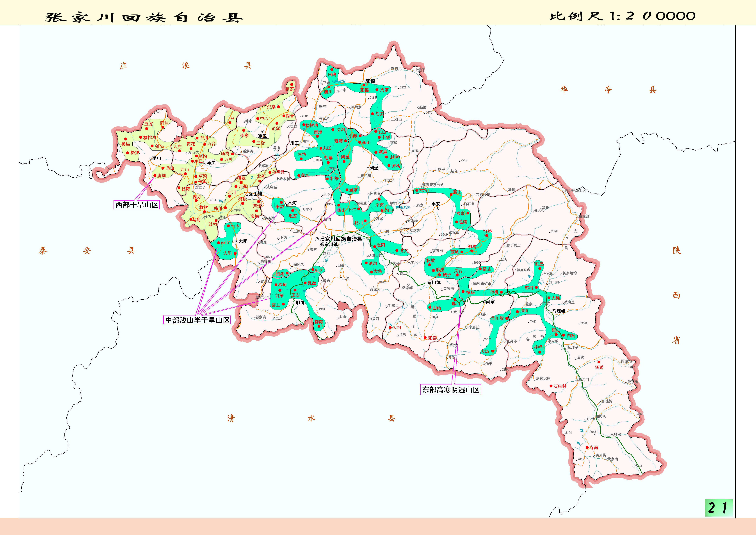Image resolution: width=756 pixels, height=535 pixels.
Task: Click the red 新庄 village label
Action: tap(457, 192)
